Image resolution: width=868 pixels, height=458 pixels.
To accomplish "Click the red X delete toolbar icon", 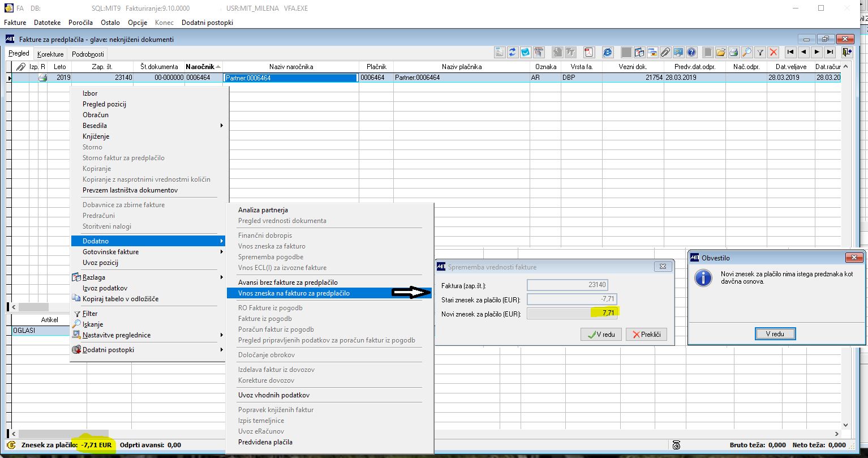I will pyautogui.click(x=774, y=52).
